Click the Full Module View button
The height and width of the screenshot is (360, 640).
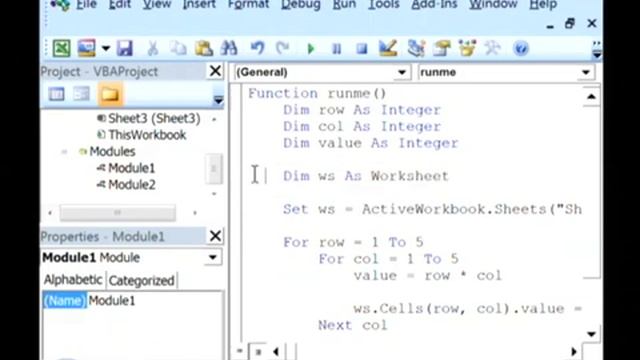pos(258,351)
